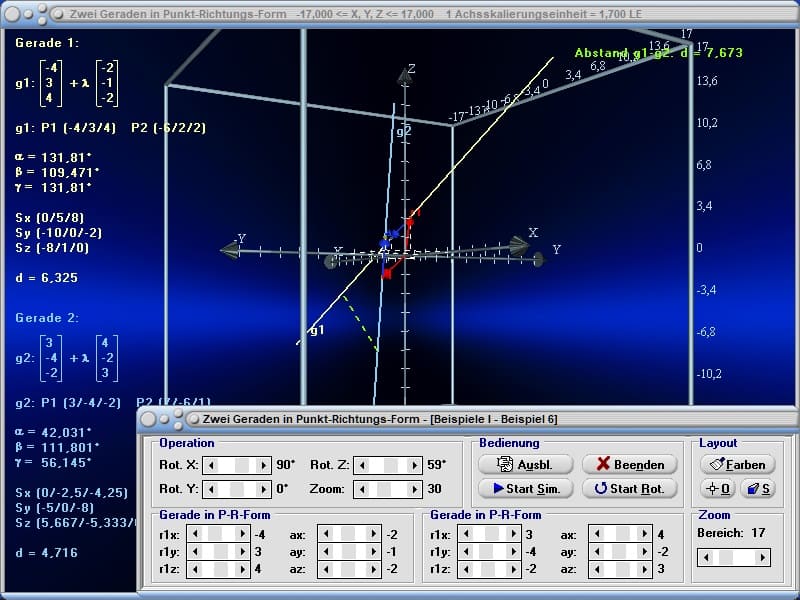Decrease second line r1y value
Screen dimensions: 800x600
pyautogui.click(x=466, y=552)
